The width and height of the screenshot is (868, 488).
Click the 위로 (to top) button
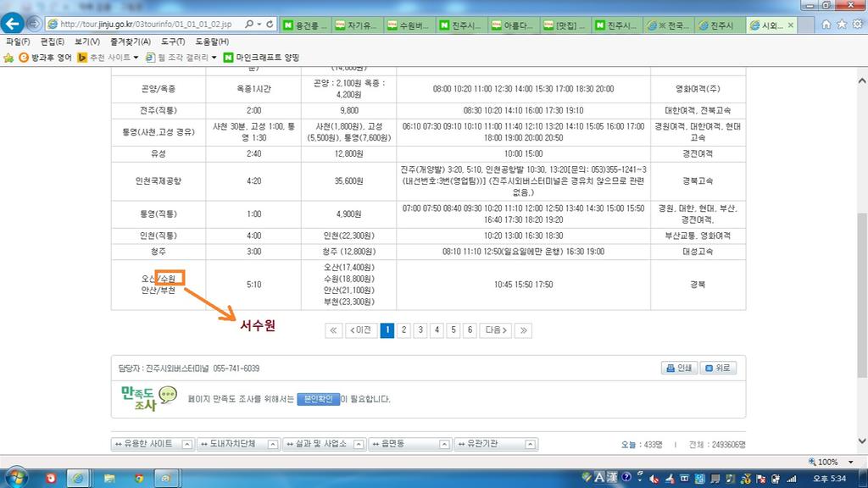718,368
